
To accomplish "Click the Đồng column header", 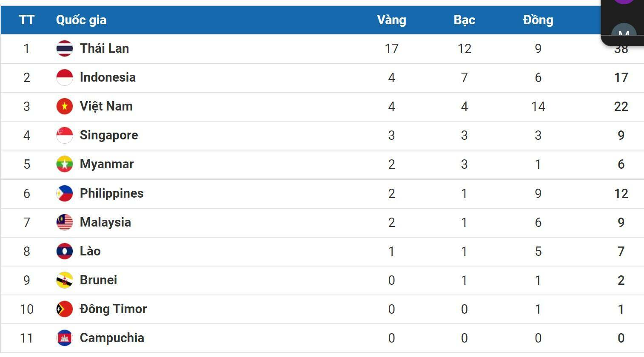I will tap(538, 20).
